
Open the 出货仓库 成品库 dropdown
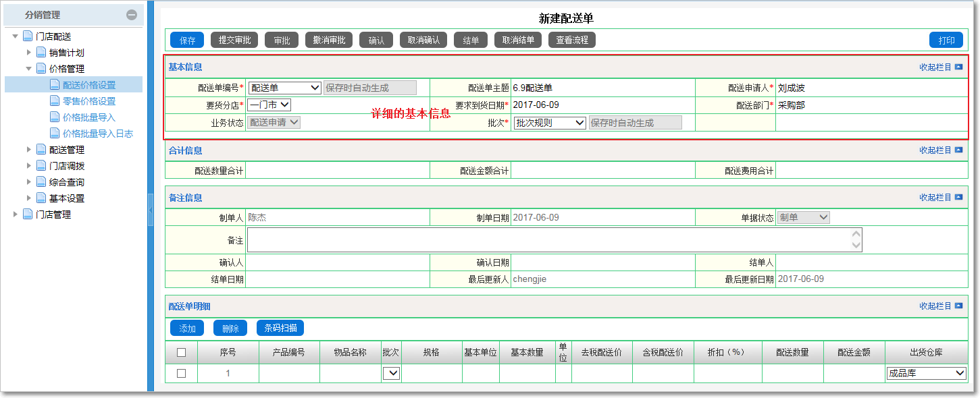(926, 373)
